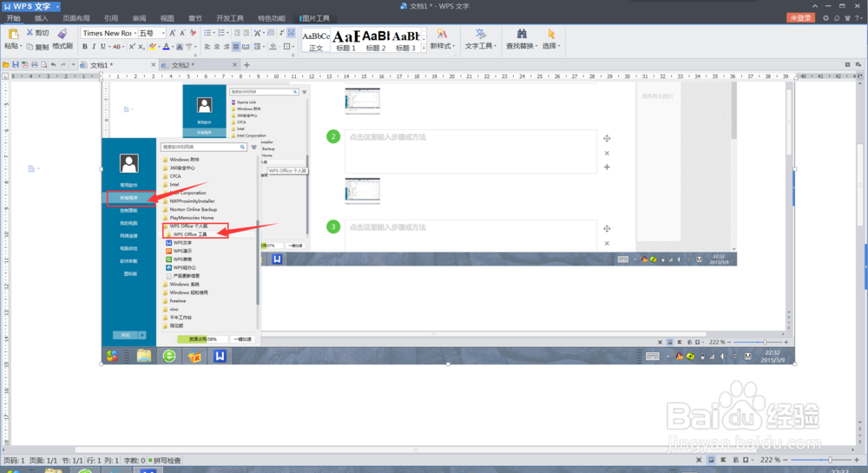
Task: Click the Not Logged In (未登录) button
Action: pos(800,17)
